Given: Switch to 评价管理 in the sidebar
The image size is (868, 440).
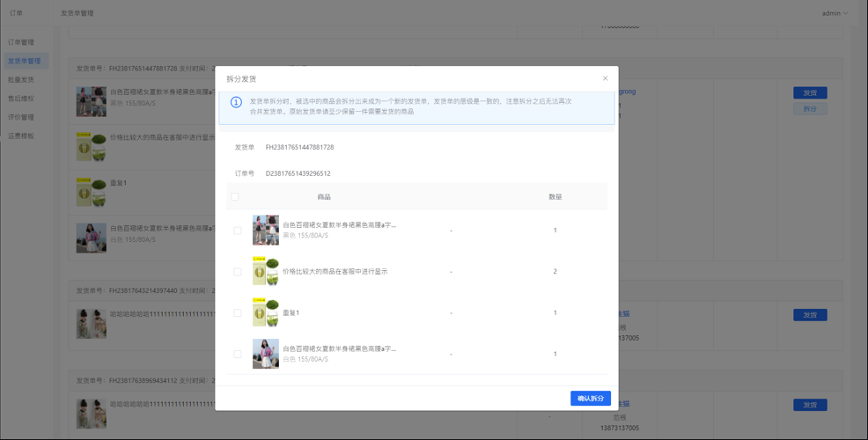Looking at the screenshot, I should coord(21,117).
